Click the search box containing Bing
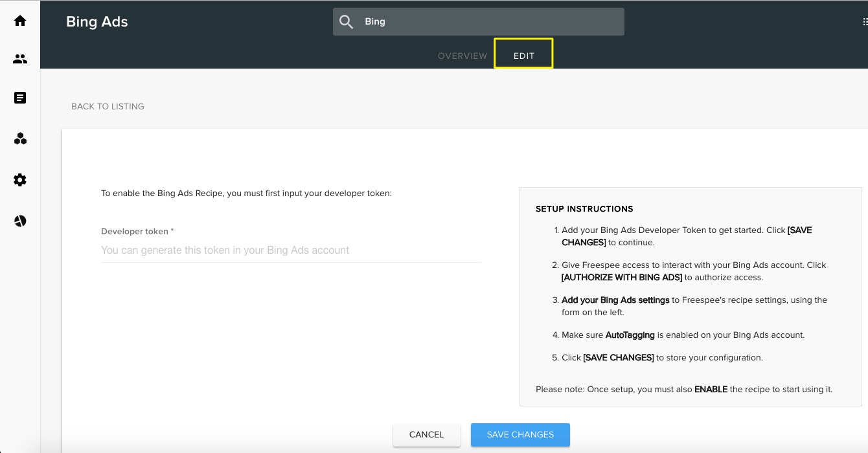868x453 pixels. click(479, 21)
